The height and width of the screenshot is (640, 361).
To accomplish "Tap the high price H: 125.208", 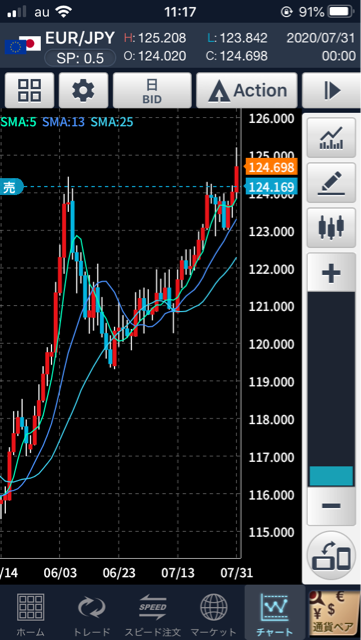I will point(155,38).
